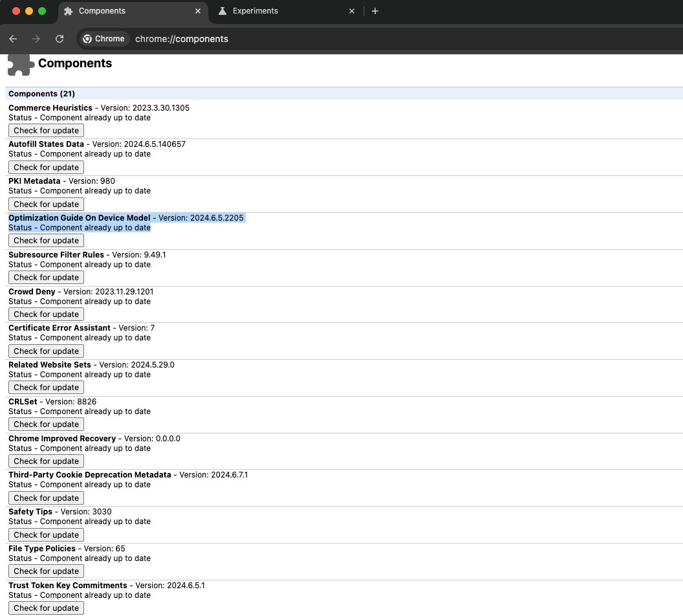Check update for Trust Token Key Commitments
The image size is (683, 616).
click(x=46, y=608)
